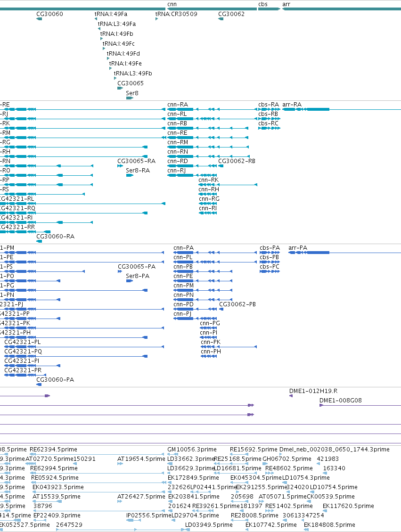401x532 pixels.
Task: Select transcript cbs-RC
Action: point(268,123)
